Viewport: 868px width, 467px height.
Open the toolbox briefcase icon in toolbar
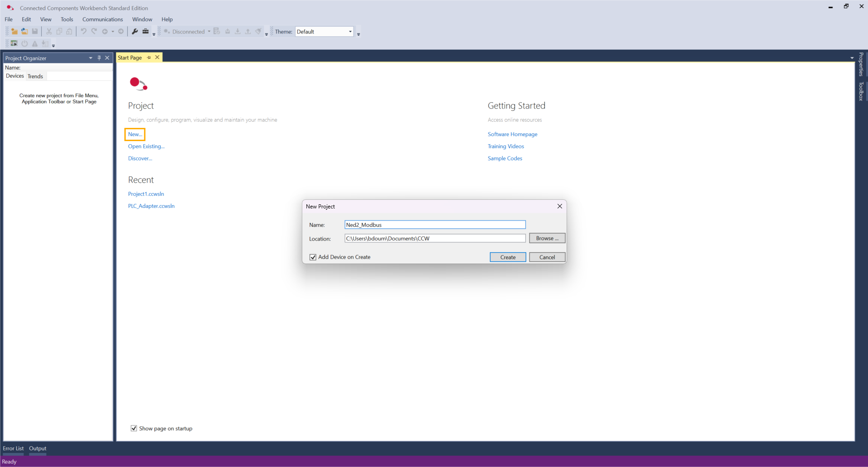145,32
